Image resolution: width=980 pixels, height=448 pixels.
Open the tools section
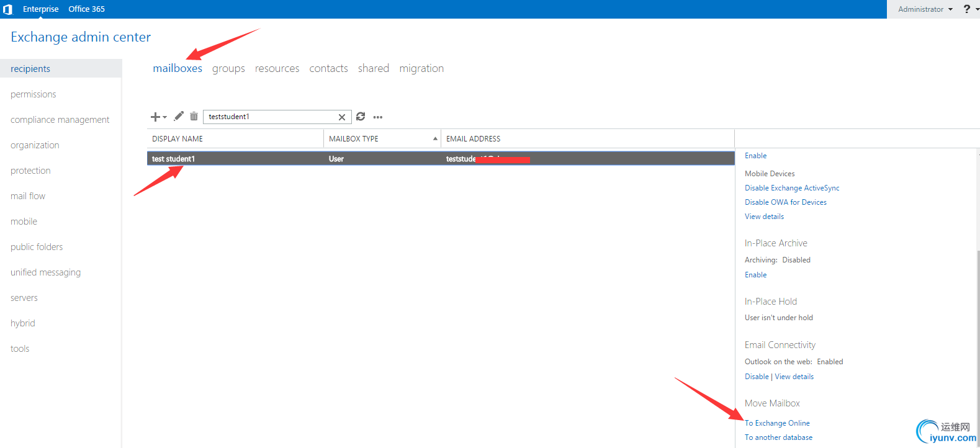click(20, 349)
